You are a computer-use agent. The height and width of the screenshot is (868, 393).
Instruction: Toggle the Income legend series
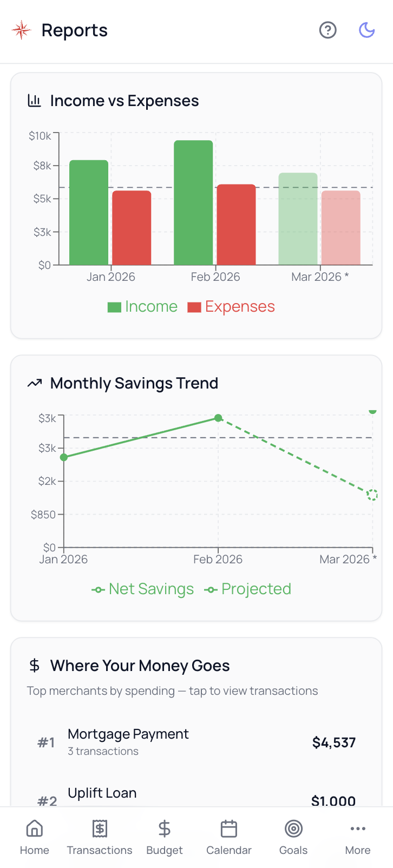143,307
